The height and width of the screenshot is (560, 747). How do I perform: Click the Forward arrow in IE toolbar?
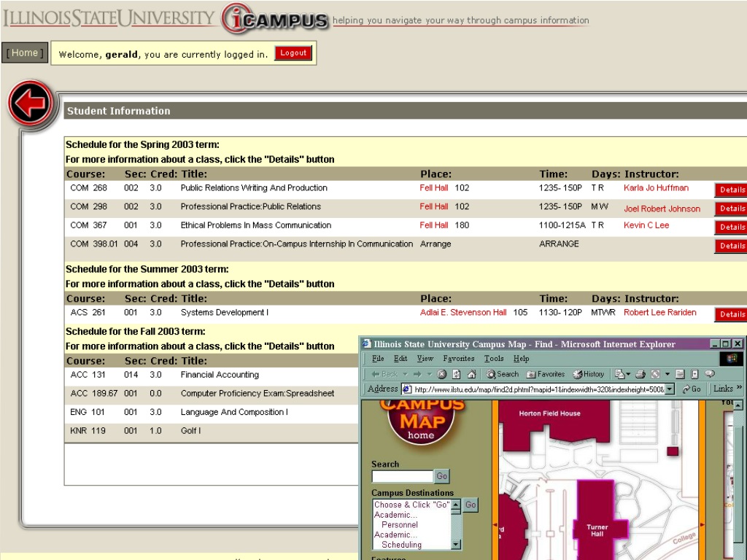417,374
